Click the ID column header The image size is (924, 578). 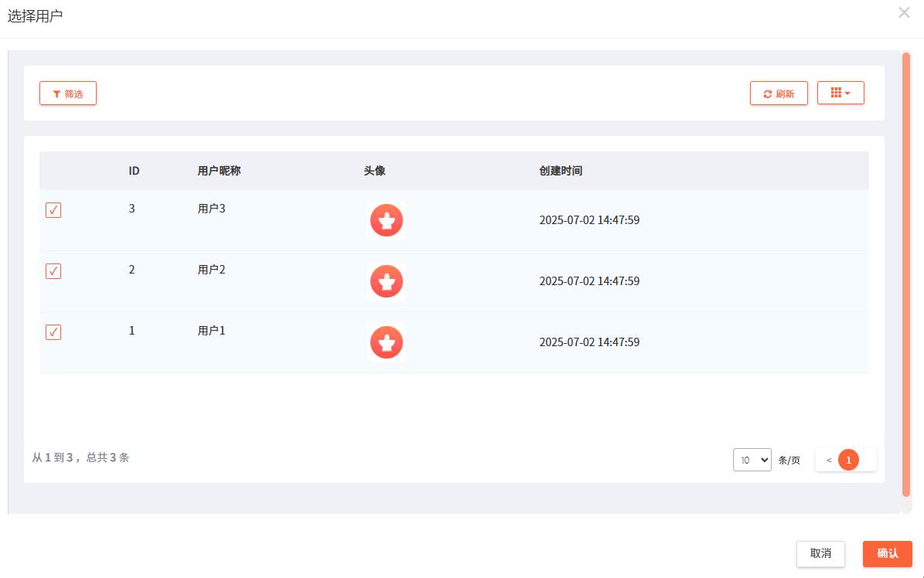click(134, 171)
